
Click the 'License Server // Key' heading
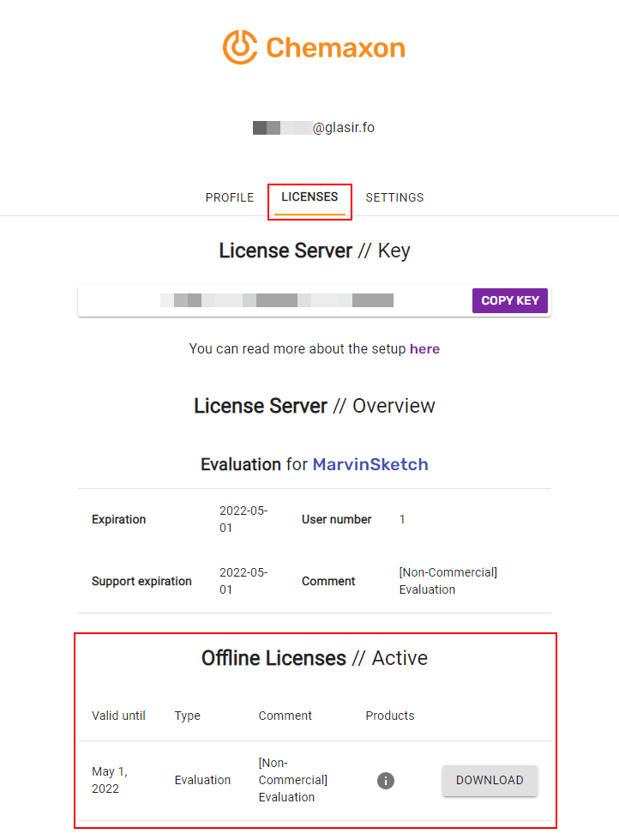point(315,251)
